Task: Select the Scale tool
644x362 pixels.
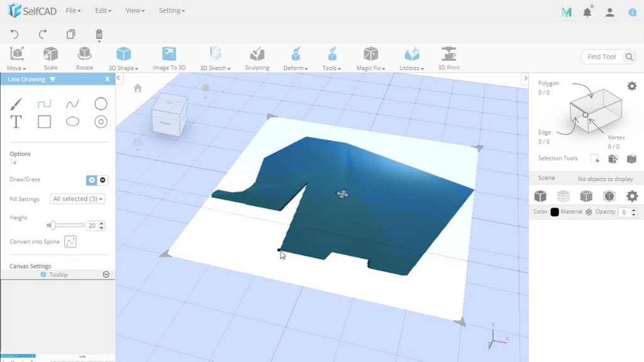Action: (50, 59)
